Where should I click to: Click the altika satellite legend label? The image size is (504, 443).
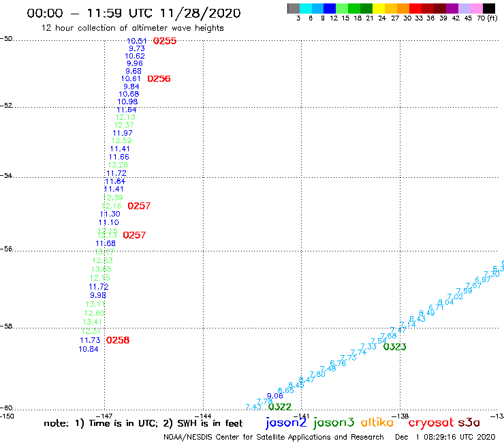pos(377,423)
